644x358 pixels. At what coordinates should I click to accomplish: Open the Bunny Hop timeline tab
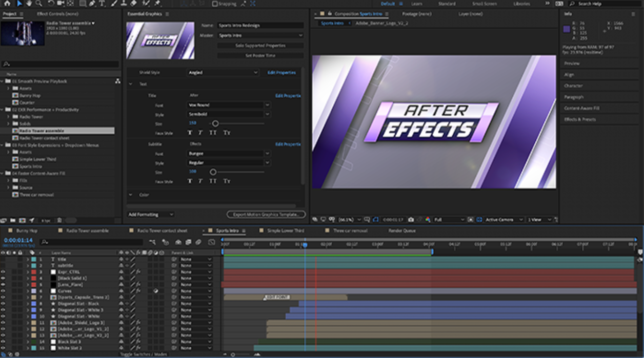click(27, 231)
